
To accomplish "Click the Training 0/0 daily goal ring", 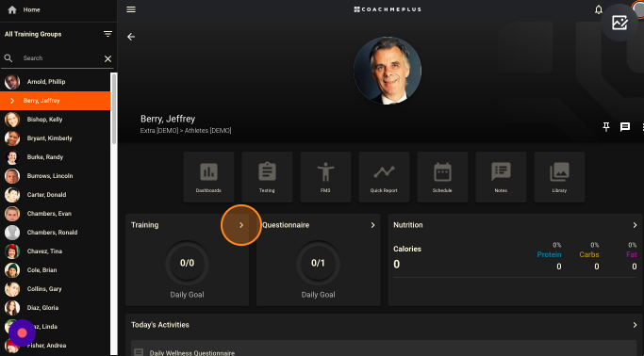I will [x=188, y=263].
